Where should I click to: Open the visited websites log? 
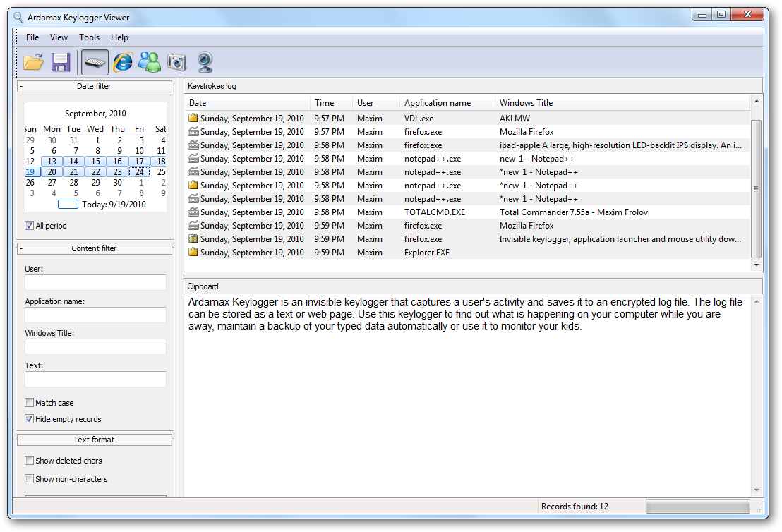point(123,62)
